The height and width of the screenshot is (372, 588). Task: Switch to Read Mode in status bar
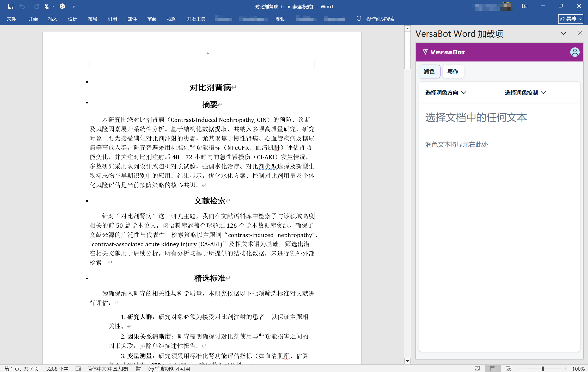point(477,368)
